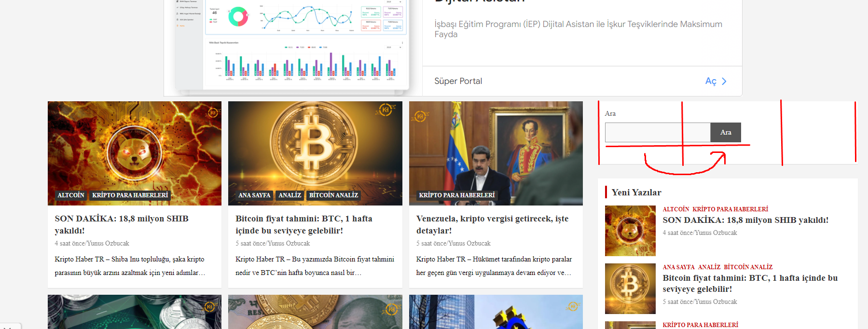
Task: Click the Aç chevron arrow icon
Action: (724, 82)
